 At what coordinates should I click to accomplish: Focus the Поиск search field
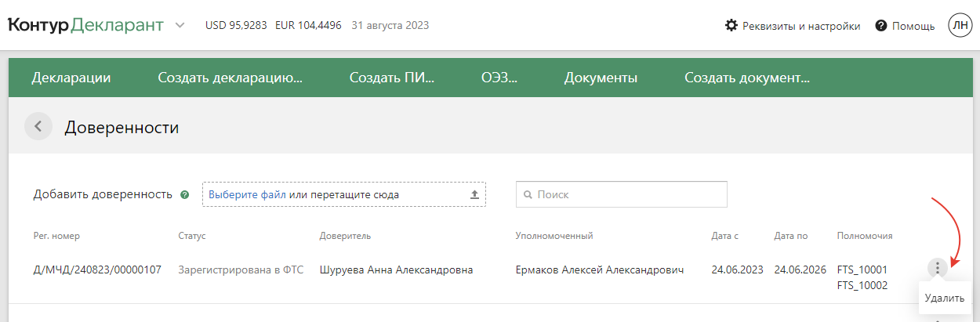(627, 194)
